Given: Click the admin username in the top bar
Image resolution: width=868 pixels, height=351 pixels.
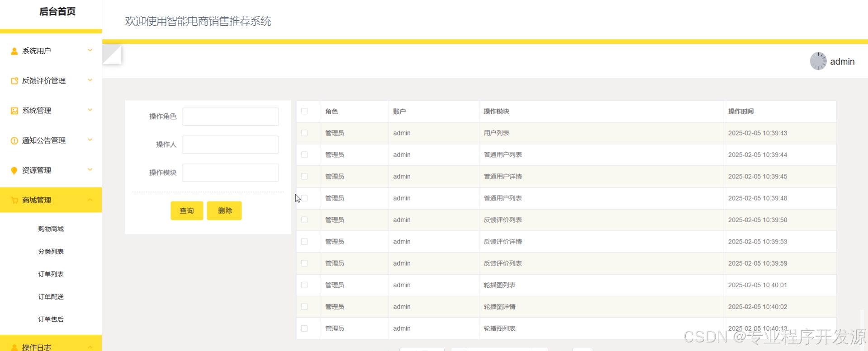Looking at the screenshot, I should [x=842, y=61].
